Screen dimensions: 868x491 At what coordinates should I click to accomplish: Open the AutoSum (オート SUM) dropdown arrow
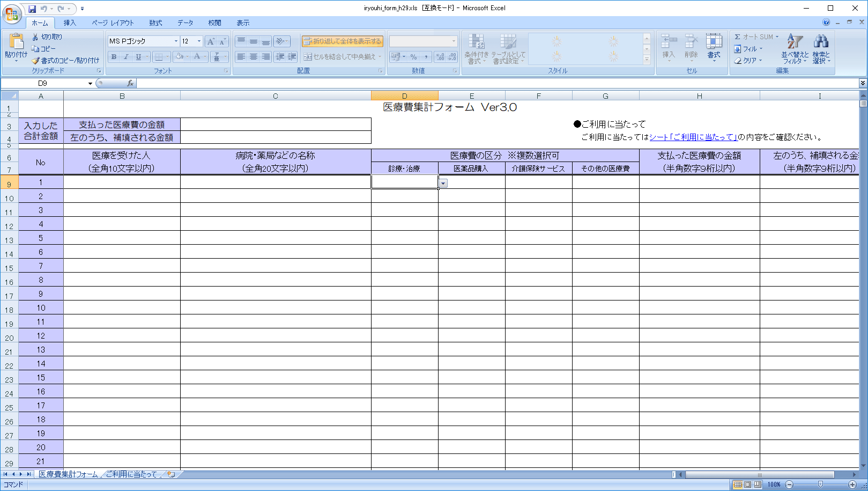[x=777, y=37]
